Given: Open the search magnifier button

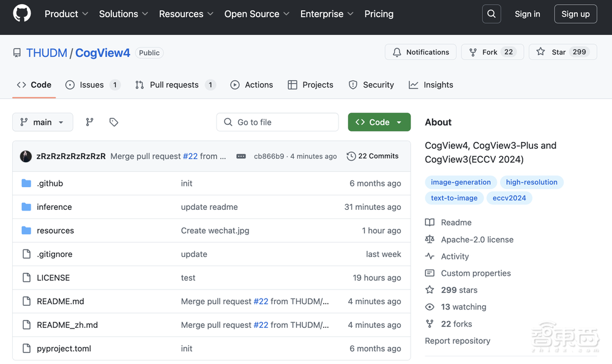Looking at the screenshot, I should tap(491, 14).
